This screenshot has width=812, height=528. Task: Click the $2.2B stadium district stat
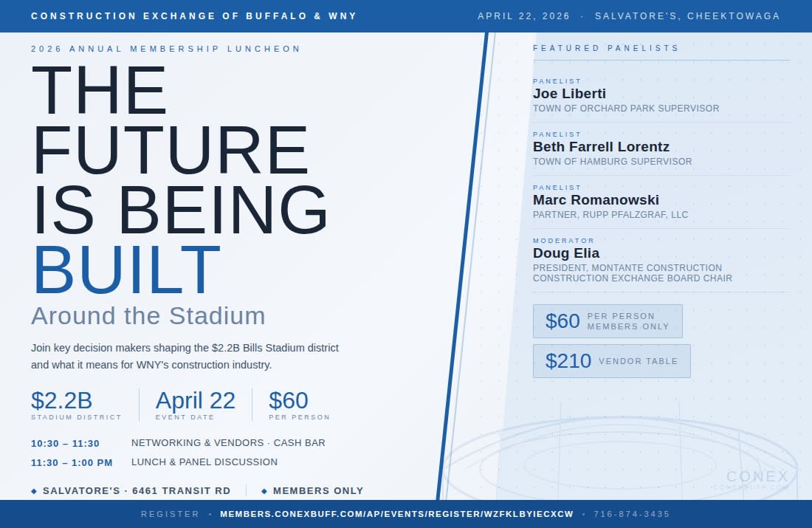pos(62,400)
